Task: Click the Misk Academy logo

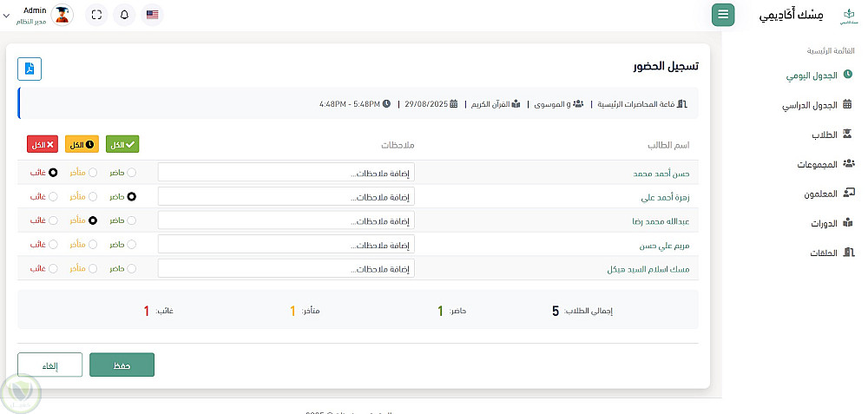Action: [847, 16]
